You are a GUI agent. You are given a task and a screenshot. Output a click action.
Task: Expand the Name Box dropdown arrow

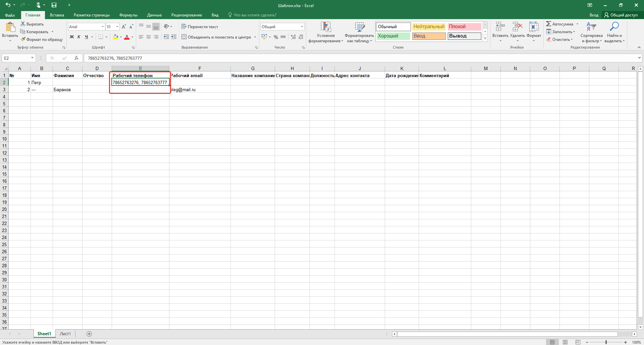pos(32,58)
